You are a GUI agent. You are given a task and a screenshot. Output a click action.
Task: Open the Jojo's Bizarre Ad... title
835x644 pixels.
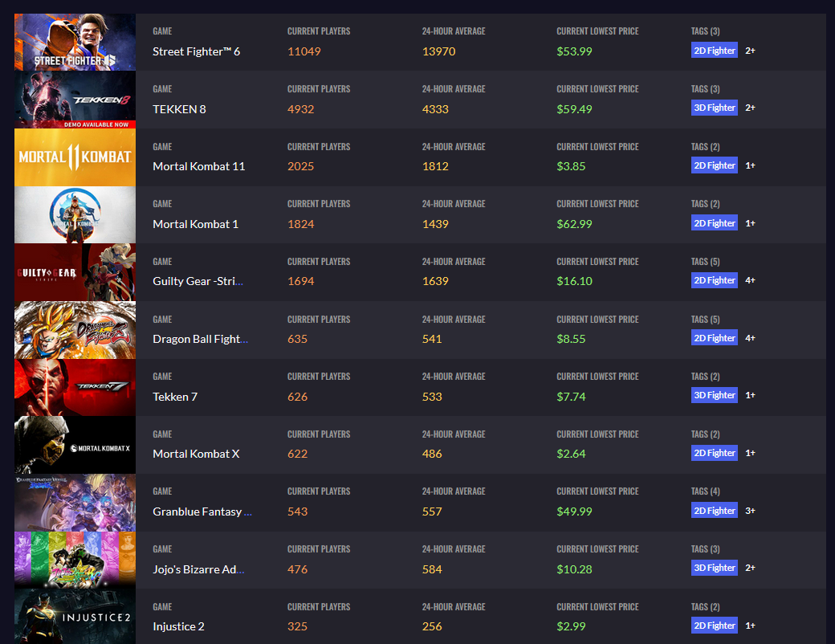click(x=198, y=569)
